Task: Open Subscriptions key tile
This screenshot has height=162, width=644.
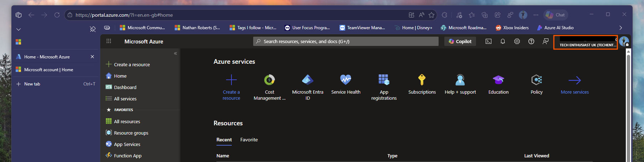Action: (x=422, y=84)
